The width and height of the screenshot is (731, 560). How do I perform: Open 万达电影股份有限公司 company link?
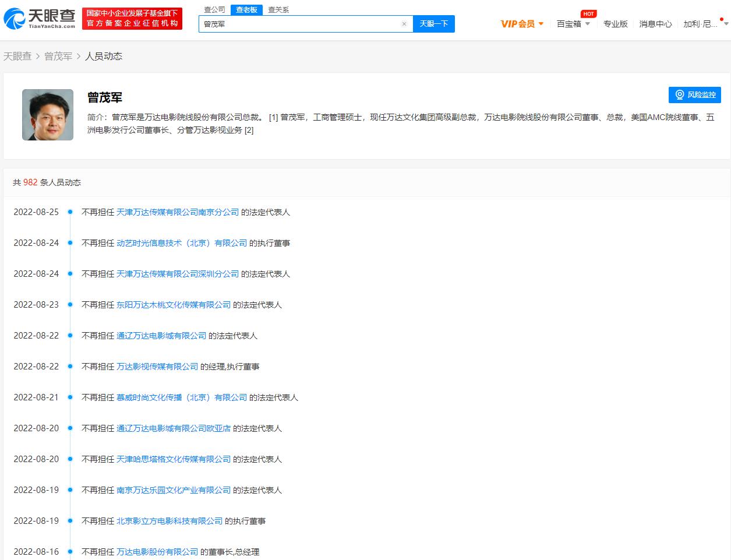(157, 552)
